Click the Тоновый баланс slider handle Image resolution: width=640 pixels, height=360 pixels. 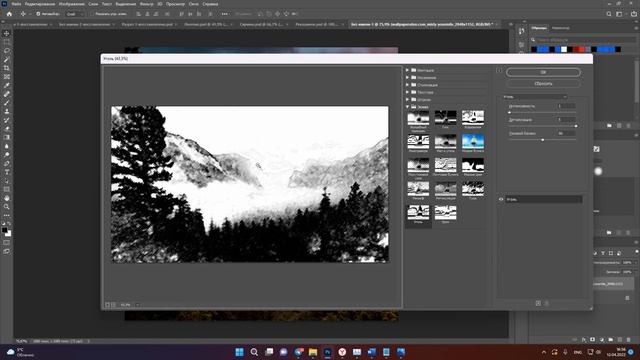(x=542, y=140)
